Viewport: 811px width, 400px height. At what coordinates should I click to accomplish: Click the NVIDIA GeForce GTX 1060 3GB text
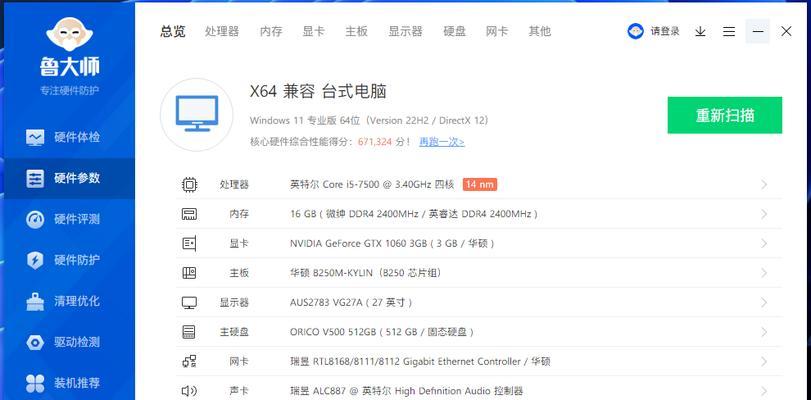[392, 244]
